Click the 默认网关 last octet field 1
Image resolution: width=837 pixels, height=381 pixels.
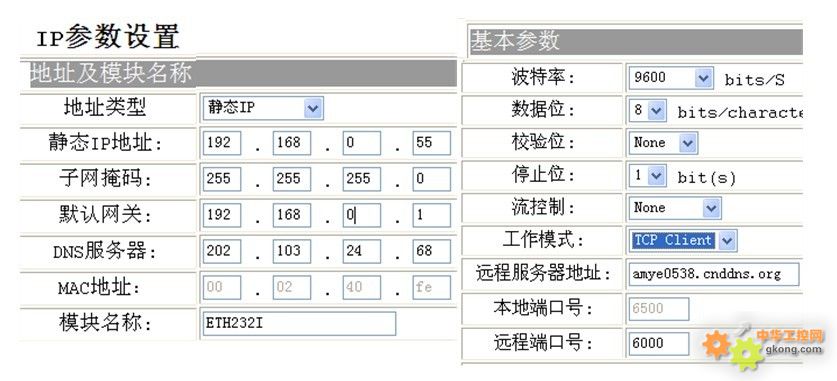[431, 216]
